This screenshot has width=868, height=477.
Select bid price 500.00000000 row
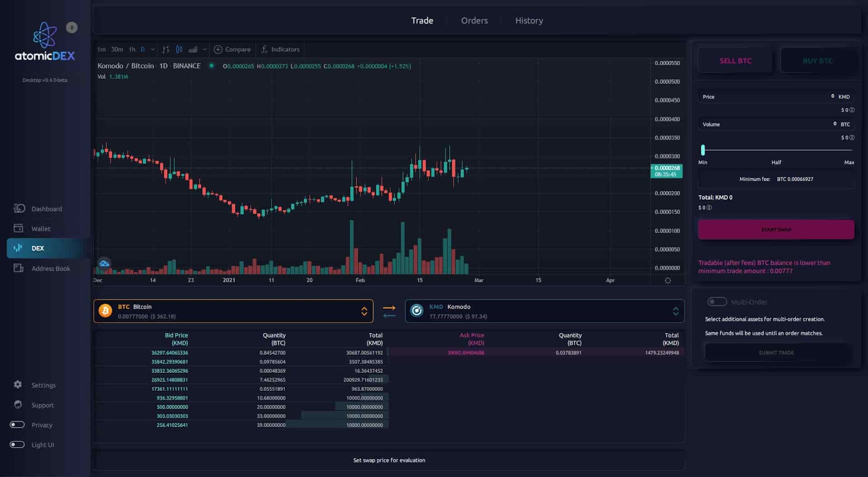(241, 407)
